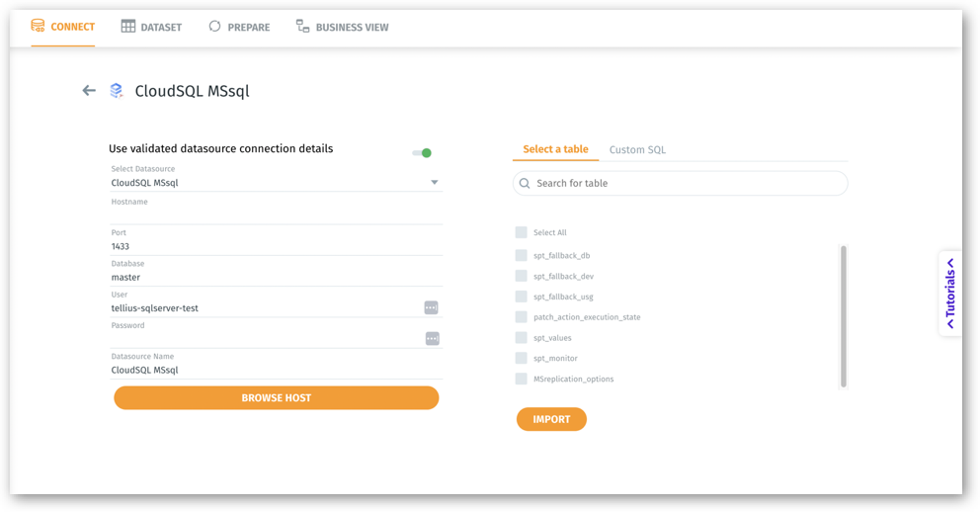
Task: Toggle validated datasource connection details switch
Action: point(423,153)
